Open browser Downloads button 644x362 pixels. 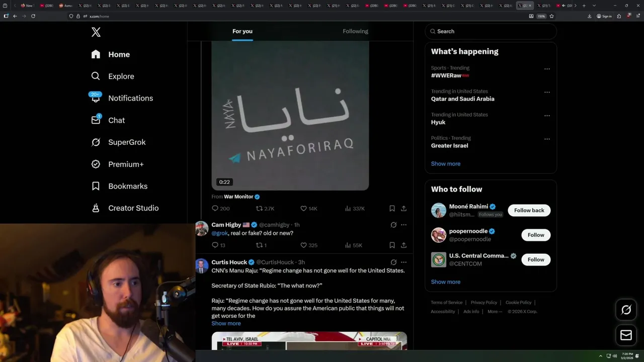point(589,16)
